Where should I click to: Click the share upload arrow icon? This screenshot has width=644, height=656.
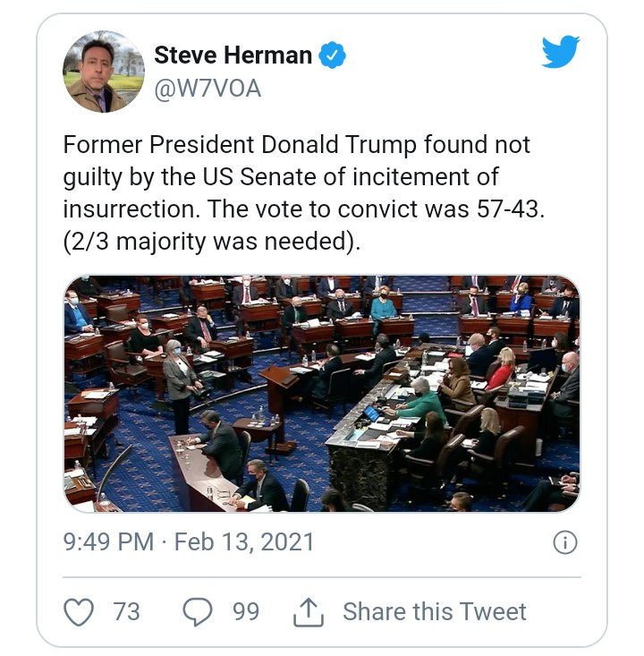309,611
